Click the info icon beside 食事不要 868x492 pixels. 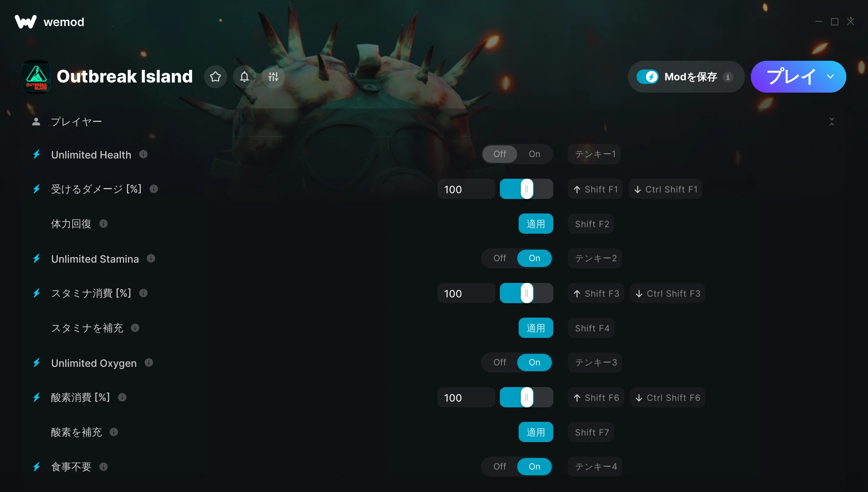[103, 467]
